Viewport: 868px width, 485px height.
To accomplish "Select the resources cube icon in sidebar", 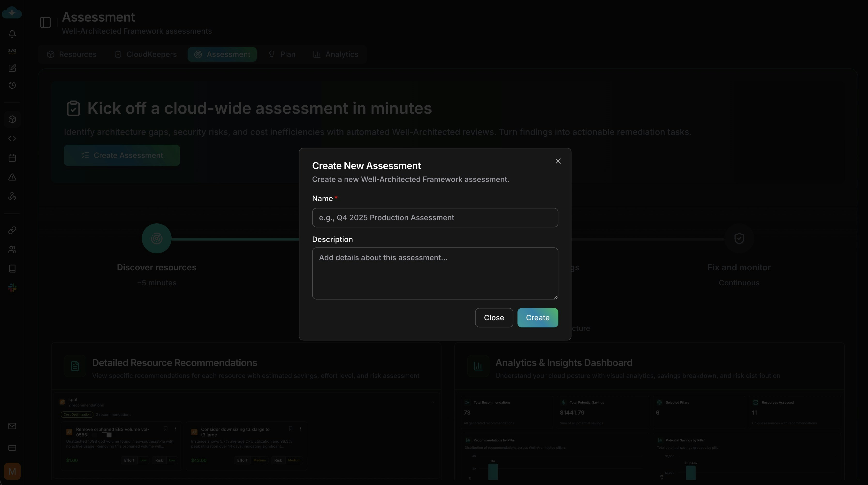I will [x=12, y=119].
